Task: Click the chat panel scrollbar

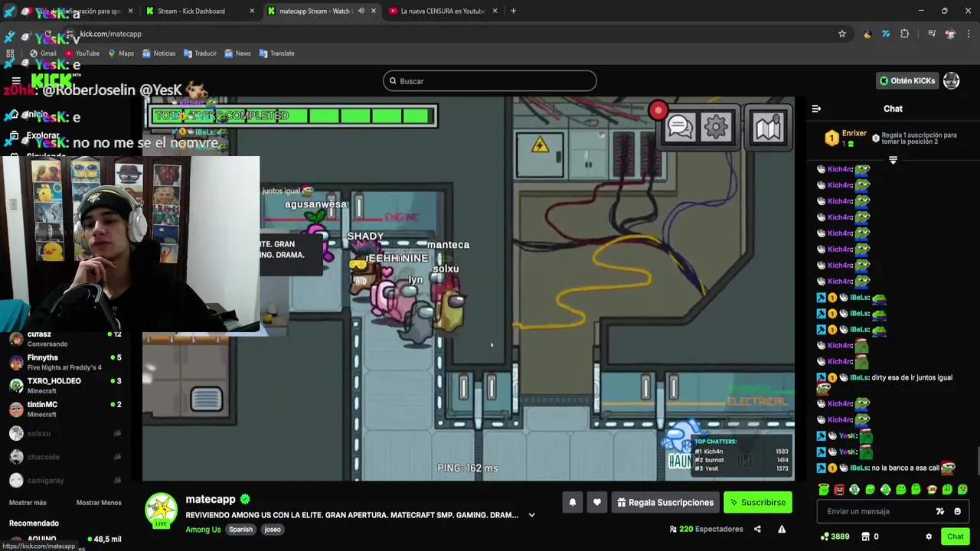Action: click(977, 459)
